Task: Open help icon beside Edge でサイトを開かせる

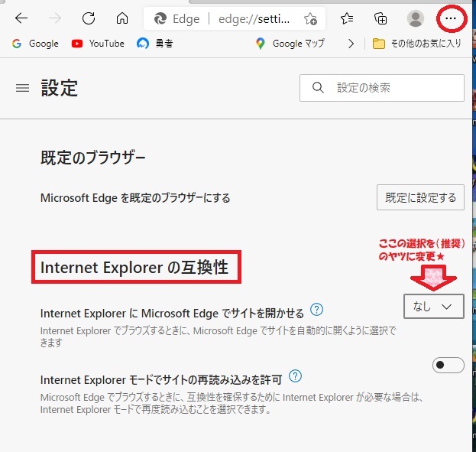Action: 316,310
